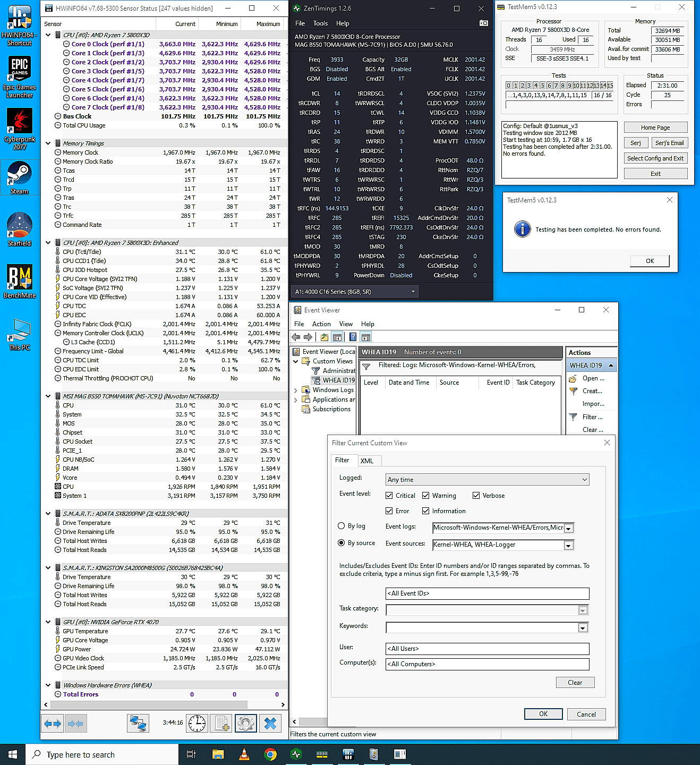This screenshot has height=765, width=700.
Task: Open HWiNFO sensor settings gear icon
Action: click(245, 724)
